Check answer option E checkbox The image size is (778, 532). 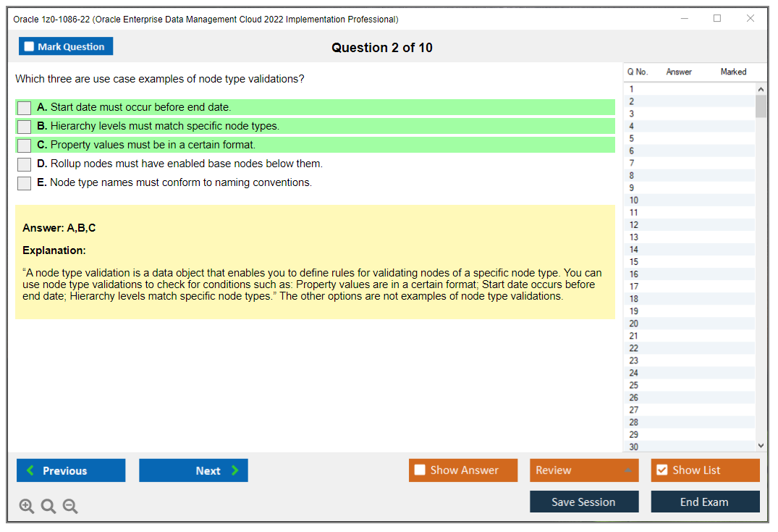point(24,183)
